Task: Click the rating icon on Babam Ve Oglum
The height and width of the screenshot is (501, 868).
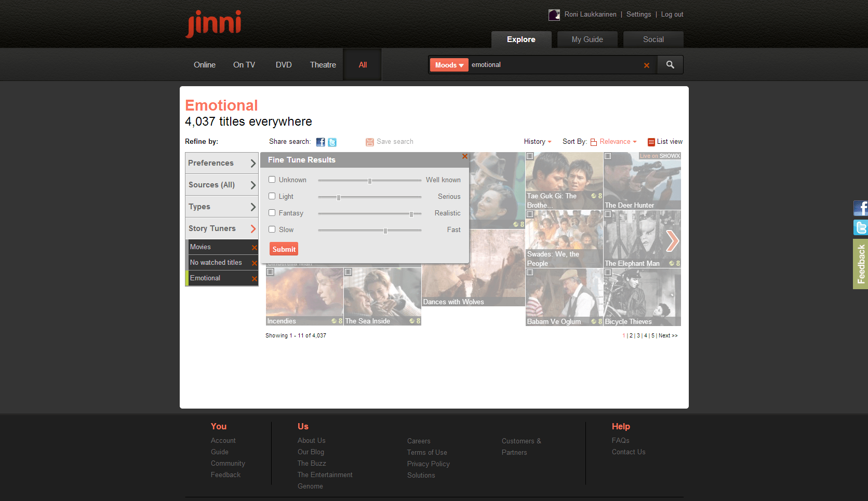Action: [594, 321]
